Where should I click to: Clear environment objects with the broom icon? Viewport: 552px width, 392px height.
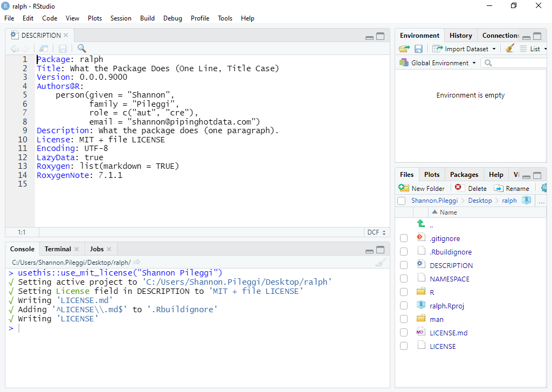point(509,48)
